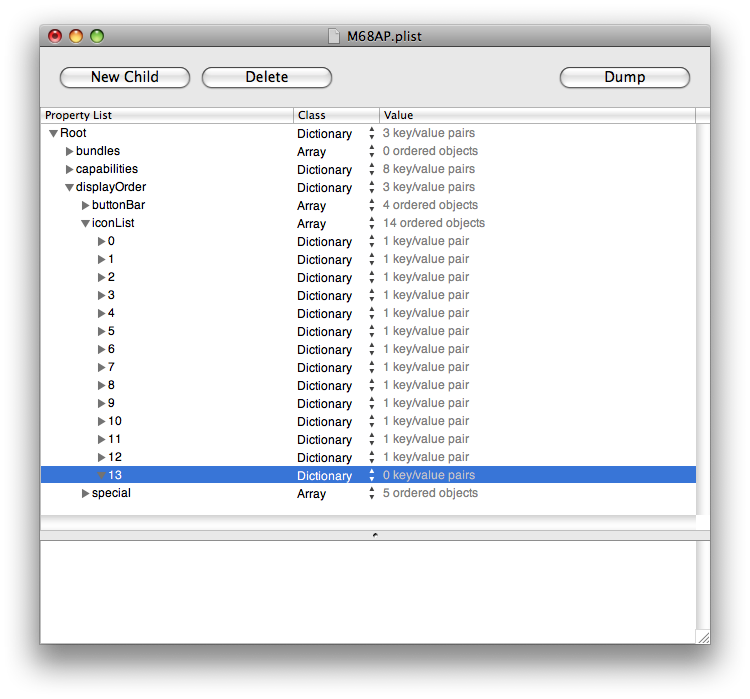Expand iconList item 7
Viewport: 750px width, 699px height.
[x=101, y=367]
